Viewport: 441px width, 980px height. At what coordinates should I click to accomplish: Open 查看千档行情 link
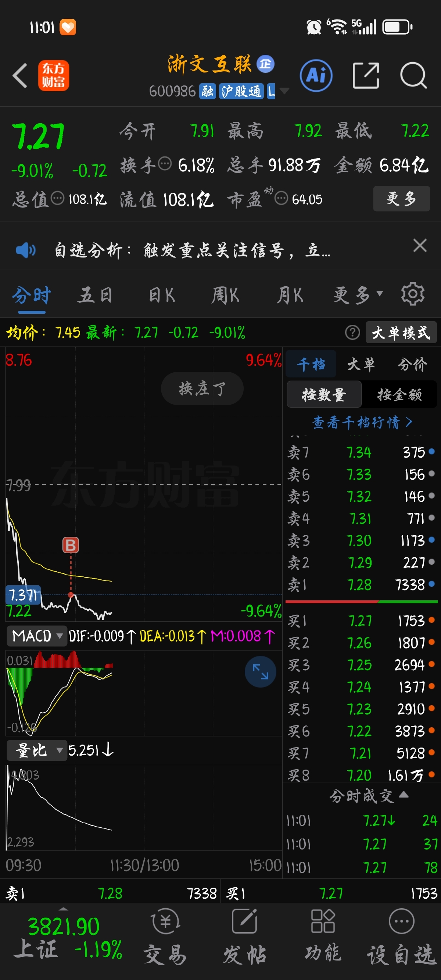coord(362,422)
